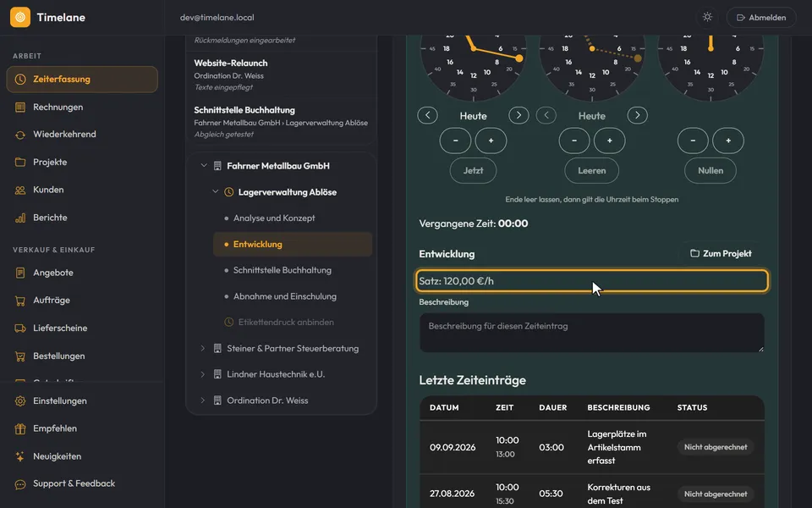This screenshot has height=508, width=812.
Task: Expand Steiner & Partner Steuerberatung
Action: click(202, 348)
